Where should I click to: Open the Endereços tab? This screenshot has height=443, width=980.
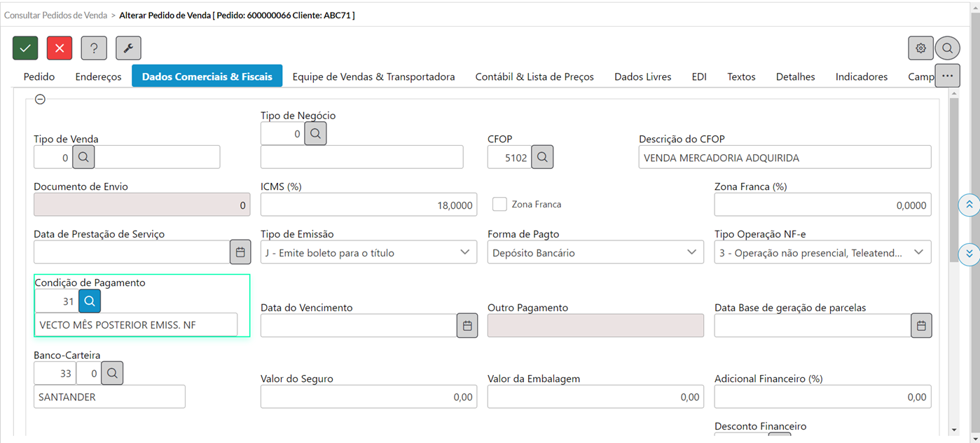[98, 76]
